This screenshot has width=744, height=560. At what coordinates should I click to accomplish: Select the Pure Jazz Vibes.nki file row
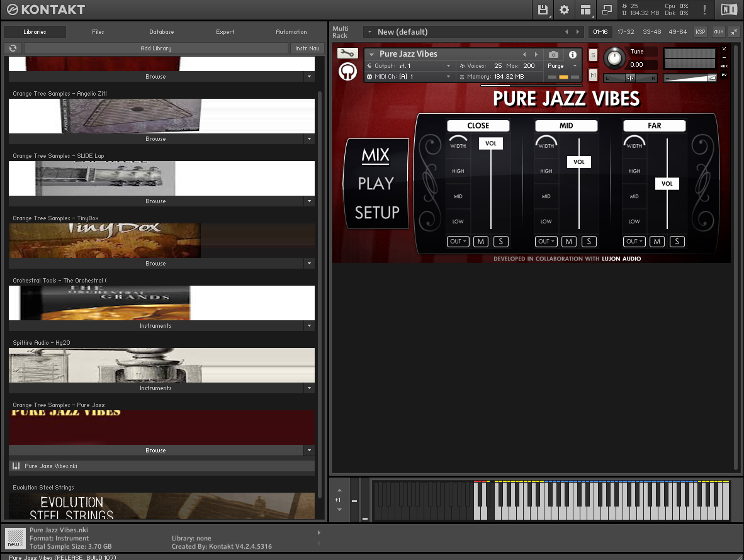click(162, 466)
